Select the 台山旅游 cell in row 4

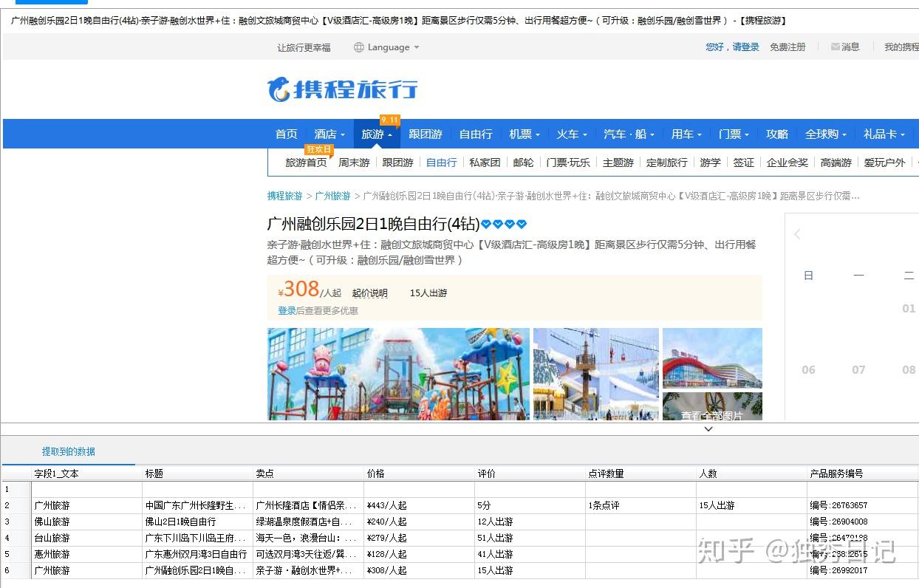[86, 538]
